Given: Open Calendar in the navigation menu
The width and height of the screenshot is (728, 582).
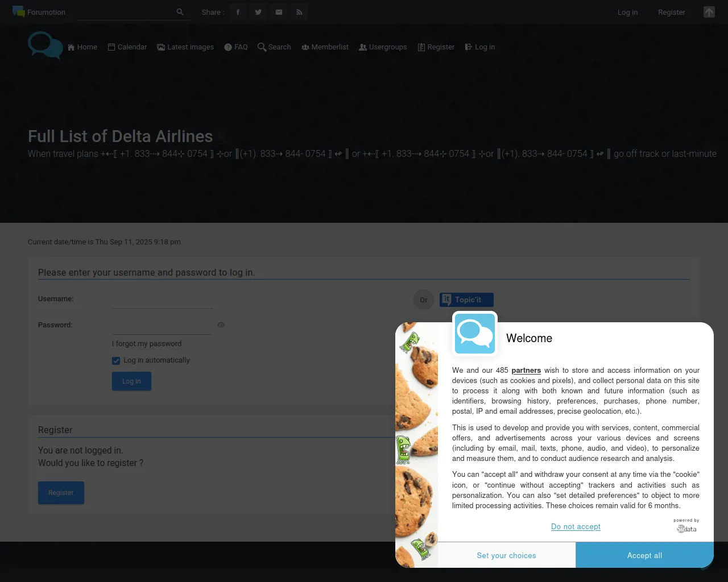Looking at the screenshot, I should click(x=127, y=47).
